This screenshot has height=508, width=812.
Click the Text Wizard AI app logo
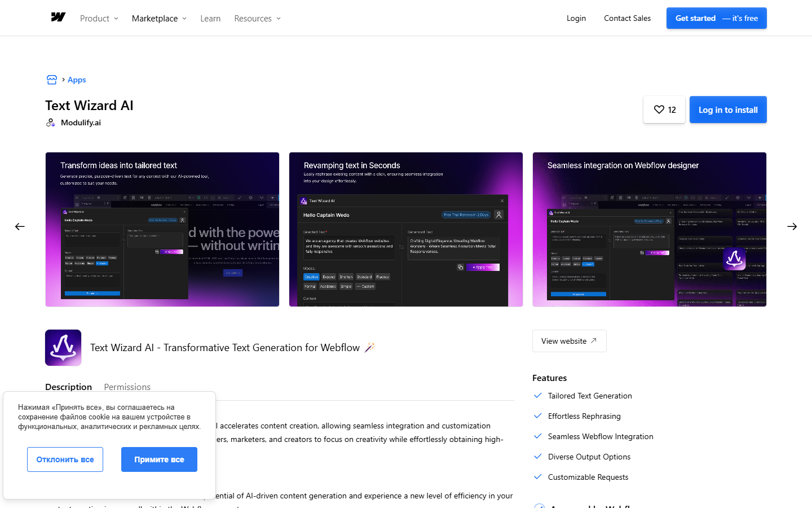tap(63, 348)
